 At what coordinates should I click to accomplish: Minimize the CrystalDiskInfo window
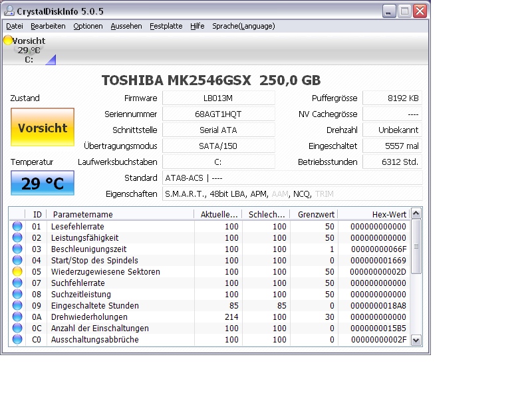click(389, 11)
